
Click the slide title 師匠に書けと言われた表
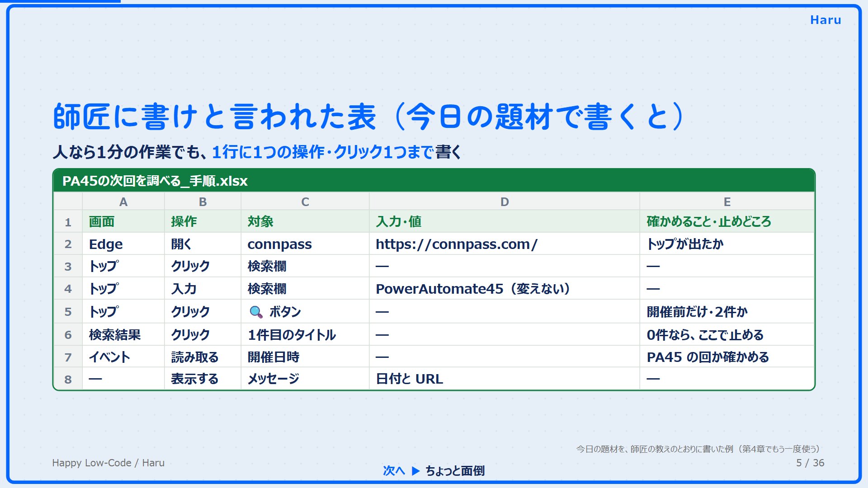pos(215,117)
